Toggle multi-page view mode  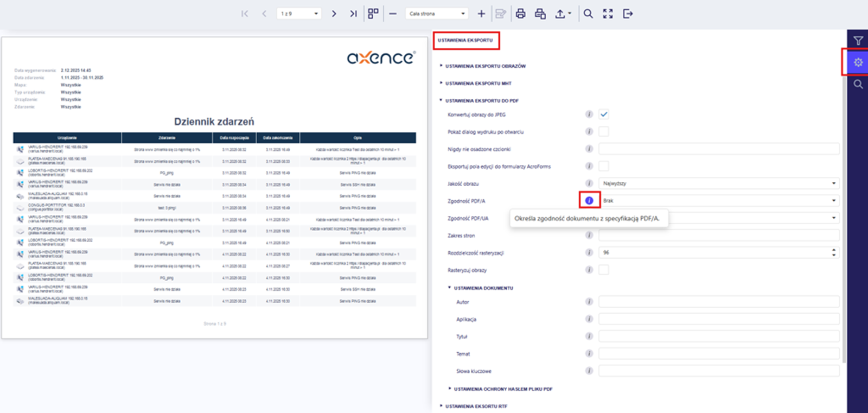click(x=373, y=14)
